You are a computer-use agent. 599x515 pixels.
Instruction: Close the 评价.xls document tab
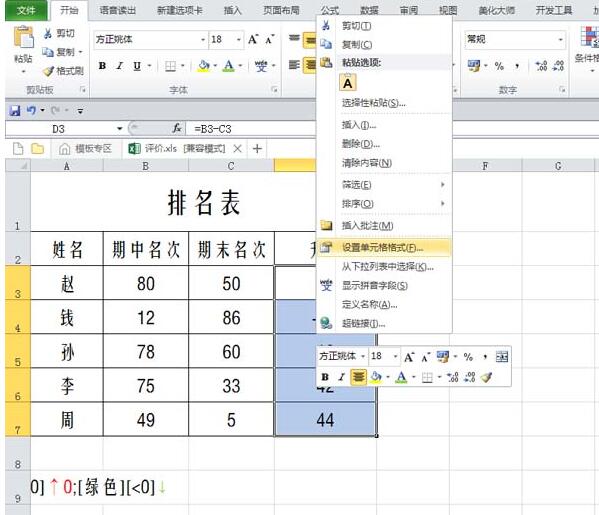[x=238, y=149]
